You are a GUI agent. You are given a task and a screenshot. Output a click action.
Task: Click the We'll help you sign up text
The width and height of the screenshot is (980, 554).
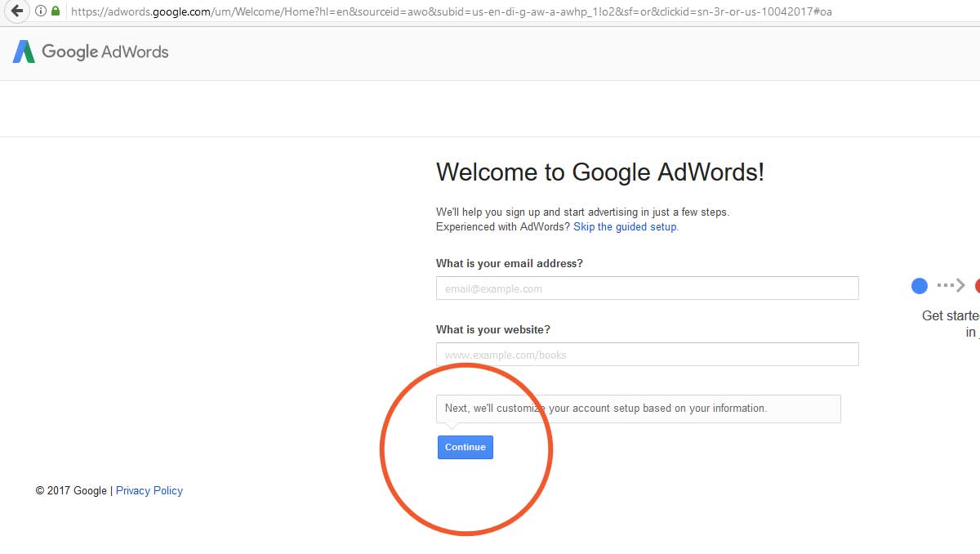click(582, 212)
